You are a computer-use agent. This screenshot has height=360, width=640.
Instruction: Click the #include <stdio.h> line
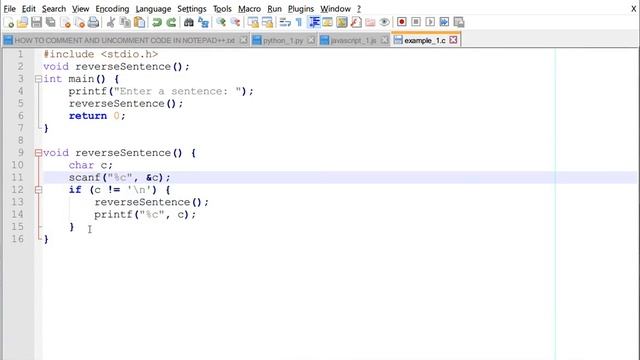pos(100,54)
